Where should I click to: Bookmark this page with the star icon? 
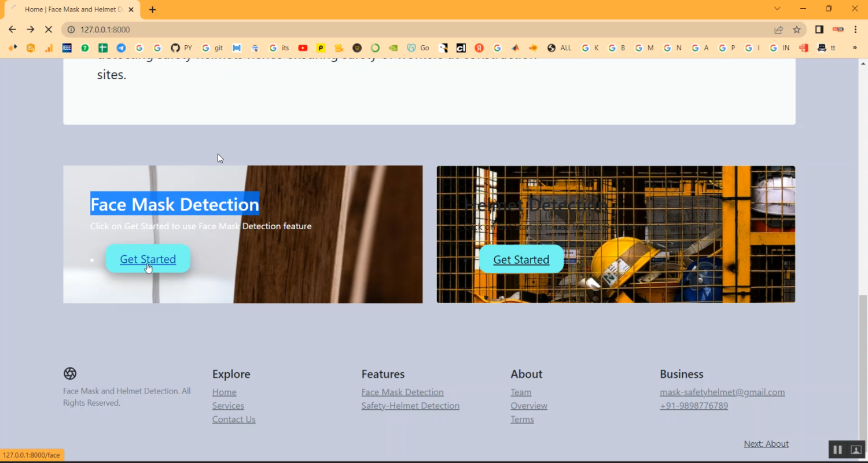click(797, 30)
